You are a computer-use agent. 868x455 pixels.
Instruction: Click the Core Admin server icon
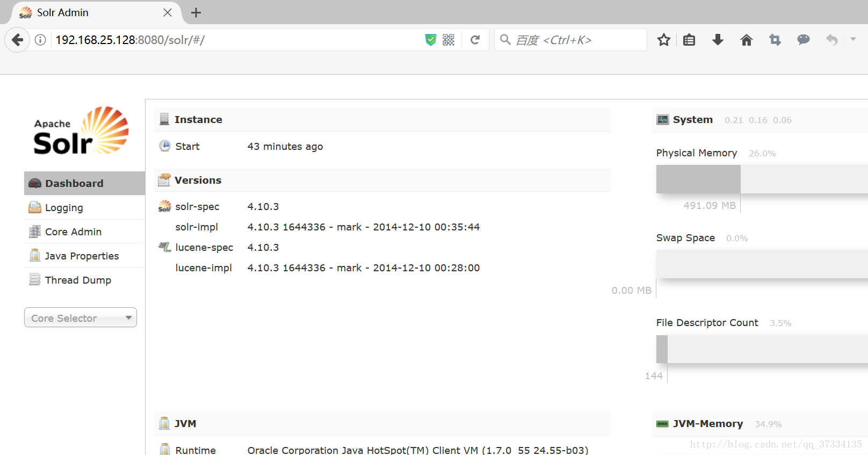coord(35,232)
